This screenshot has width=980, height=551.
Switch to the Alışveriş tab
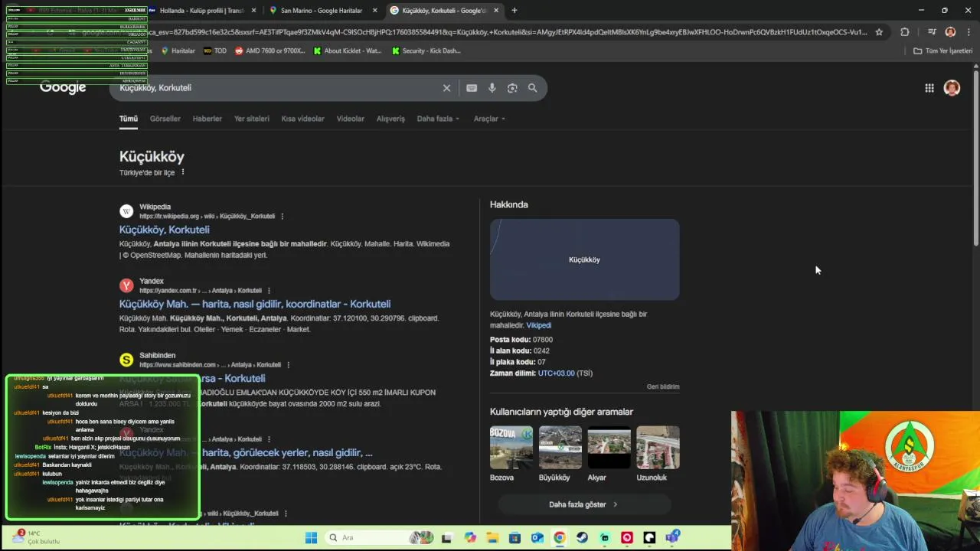click(x=390, y=119)
